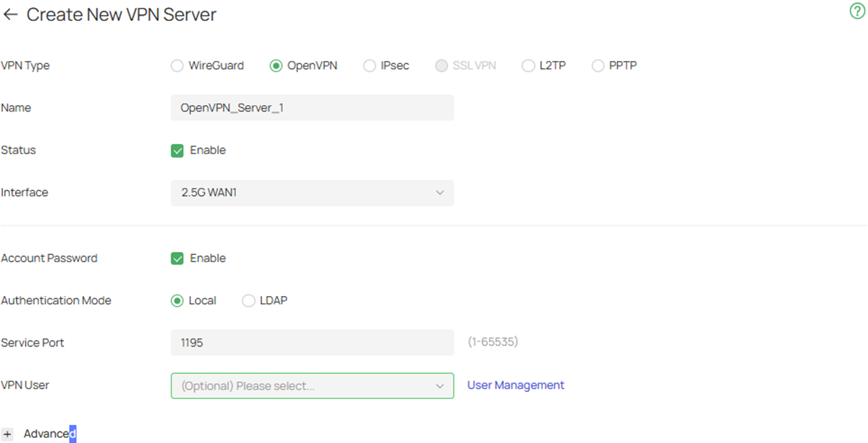Screen dimensions: 868x443
Task: Click the Service Port field showing 1195
Action: (x=312, y=342)
